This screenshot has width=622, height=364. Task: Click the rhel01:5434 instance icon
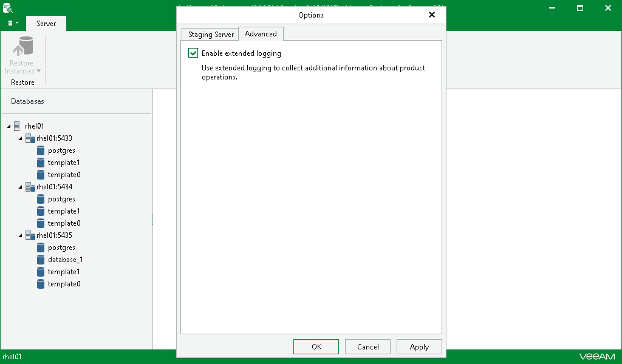coord(30,186)
